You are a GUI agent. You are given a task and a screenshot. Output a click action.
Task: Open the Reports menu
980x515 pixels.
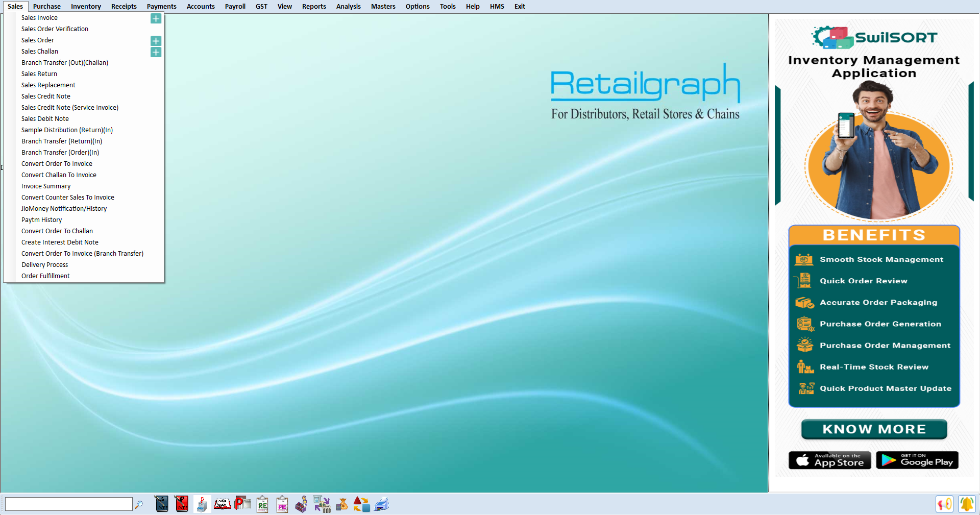coord(314,6)
